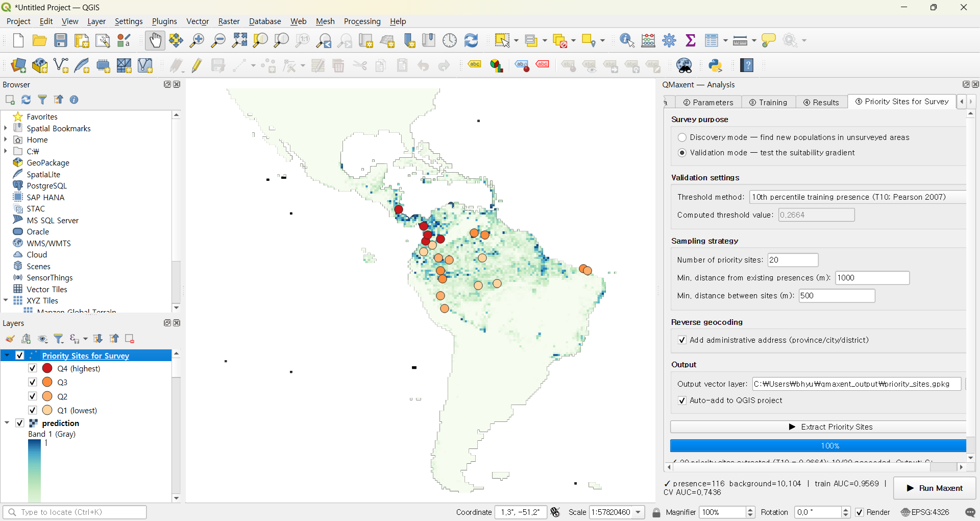
Task: Click the Extract Priority Sites button
Action: coord(818,427)
